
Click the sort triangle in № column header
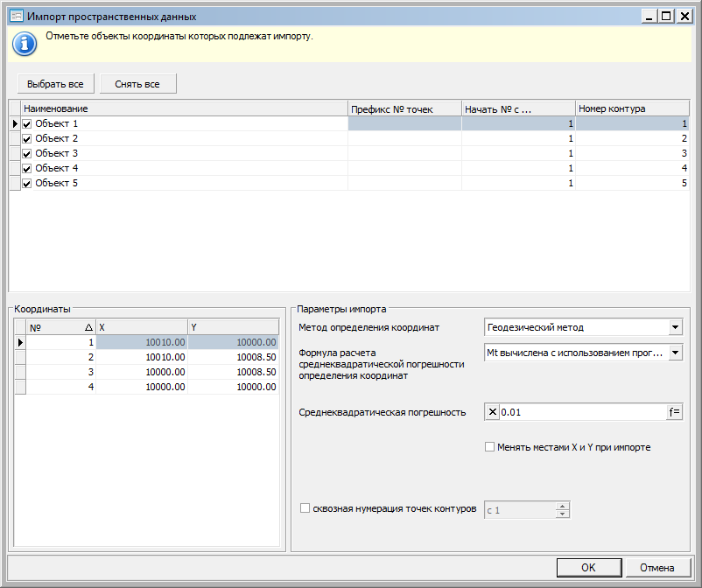88,327
